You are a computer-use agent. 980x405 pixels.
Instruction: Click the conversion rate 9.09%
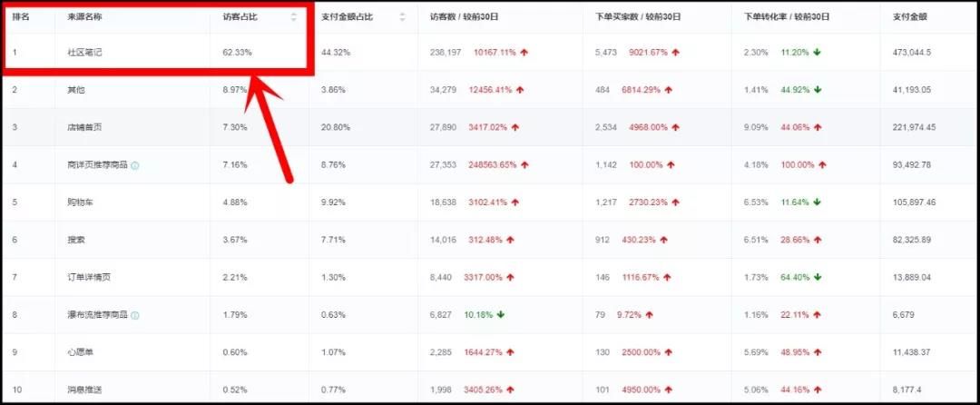point(756,127)
